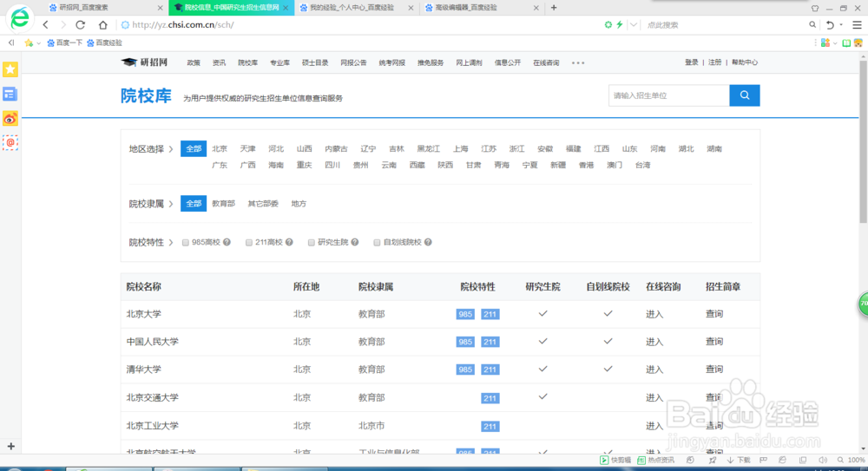The image size is (868, 471).
Task: Click the browser back arrow
Action: pos(46,25)
